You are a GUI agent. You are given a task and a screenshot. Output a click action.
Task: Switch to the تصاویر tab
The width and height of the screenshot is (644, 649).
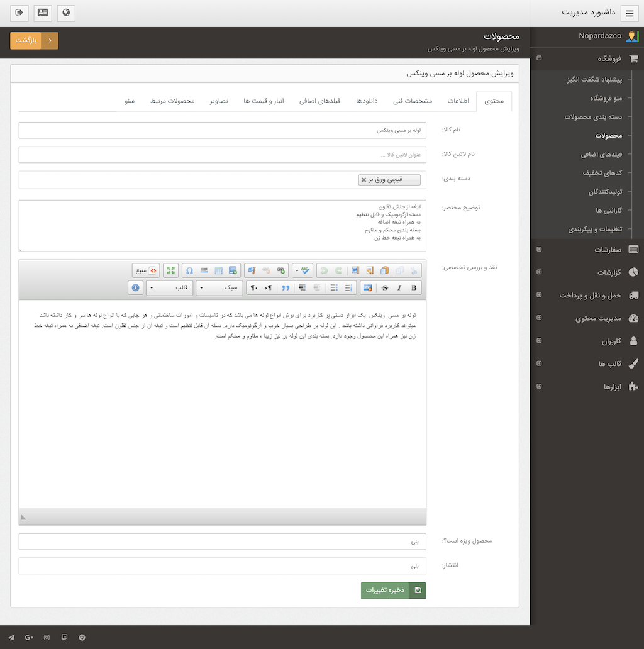click(219, 101)
